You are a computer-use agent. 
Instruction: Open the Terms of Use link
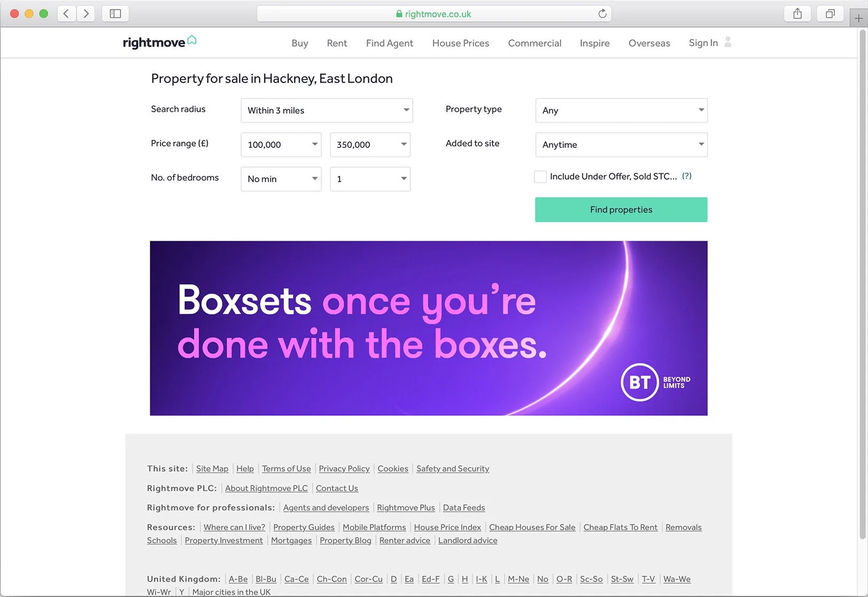(x=286, y=468)
